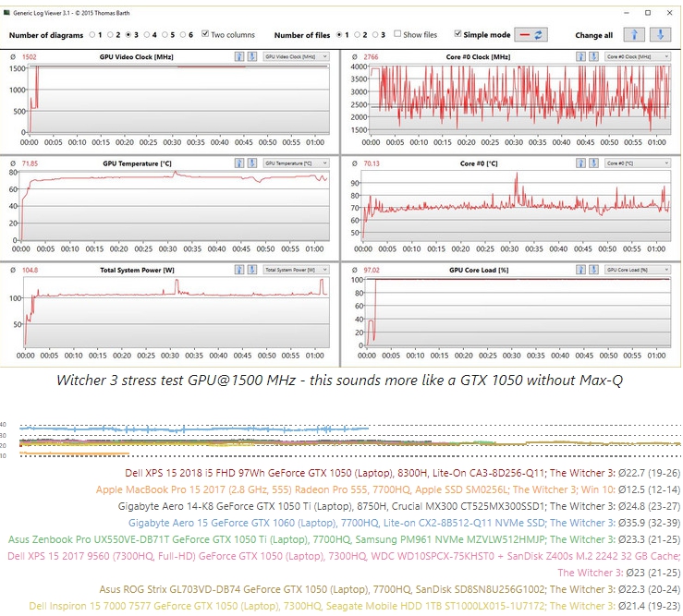Click down arrow in Total System Power diagram

tap(251, 270)
